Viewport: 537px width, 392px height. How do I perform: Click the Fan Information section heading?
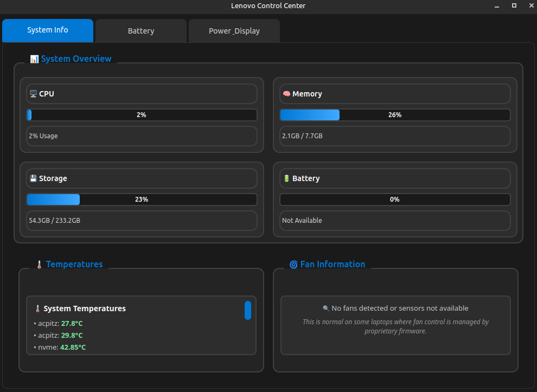pyautogui.click(x=333, y=264)
